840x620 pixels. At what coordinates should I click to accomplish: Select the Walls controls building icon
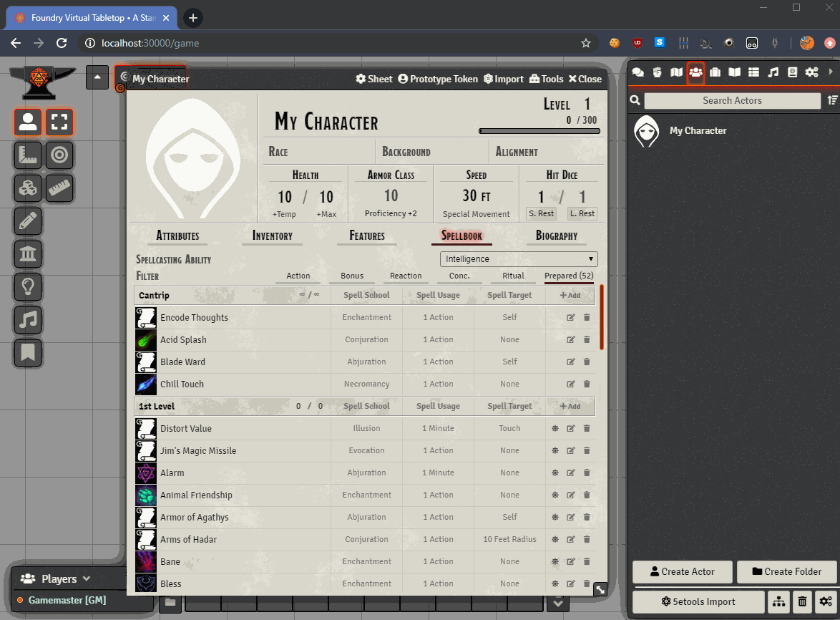tap(28, 254)
